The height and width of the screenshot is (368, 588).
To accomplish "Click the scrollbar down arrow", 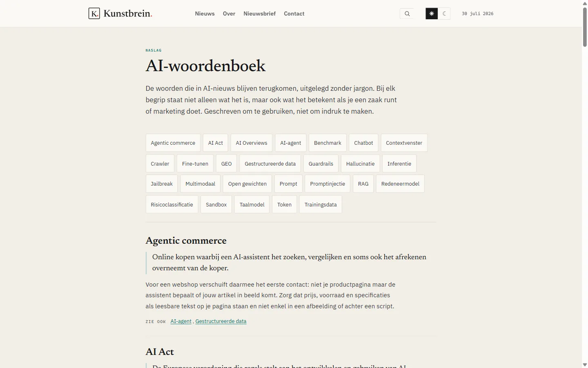I will pyautogui.click(x=585, y=364).
